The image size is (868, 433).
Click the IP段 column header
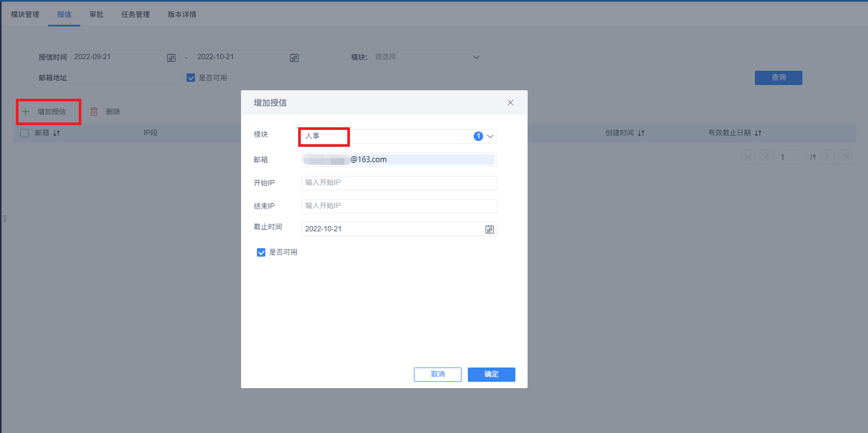pyautogui.click(x=151, y=133)
